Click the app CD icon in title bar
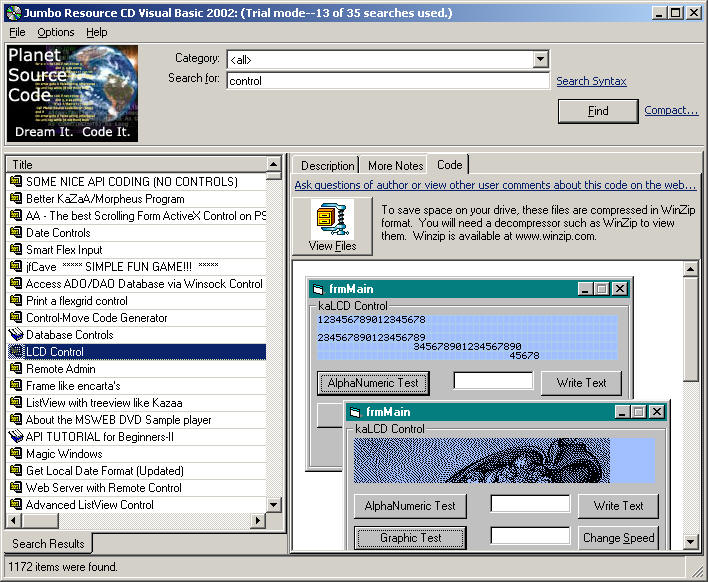The image size is (708, 582). [14, 13]
